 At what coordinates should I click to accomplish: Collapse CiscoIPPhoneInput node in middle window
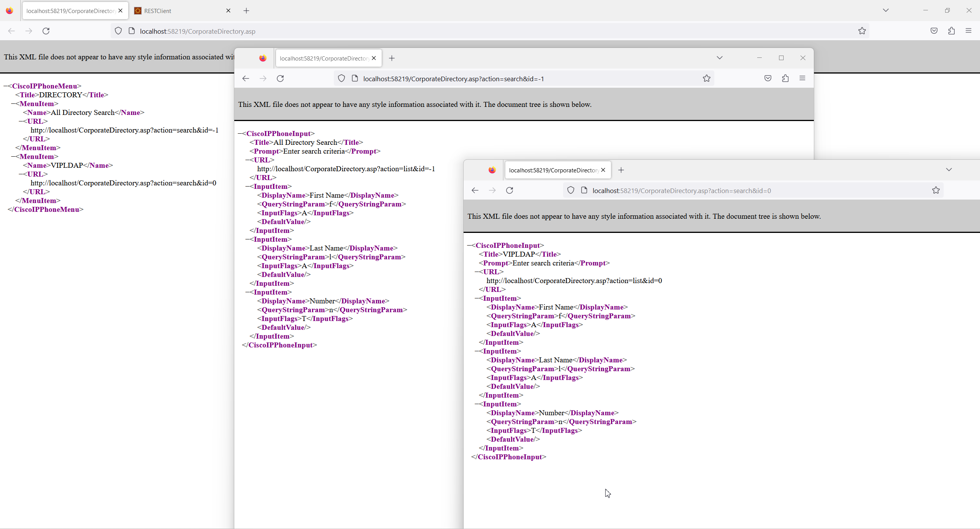click(x=240, y=134)
